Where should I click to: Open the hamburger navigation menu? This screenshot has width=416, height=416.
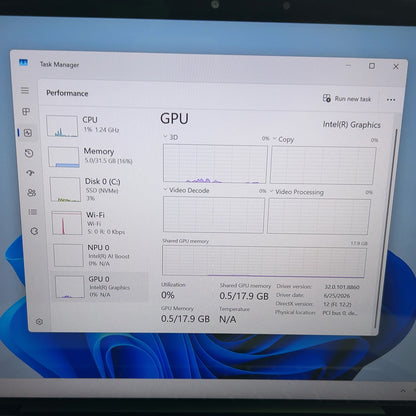click(25, 90)
